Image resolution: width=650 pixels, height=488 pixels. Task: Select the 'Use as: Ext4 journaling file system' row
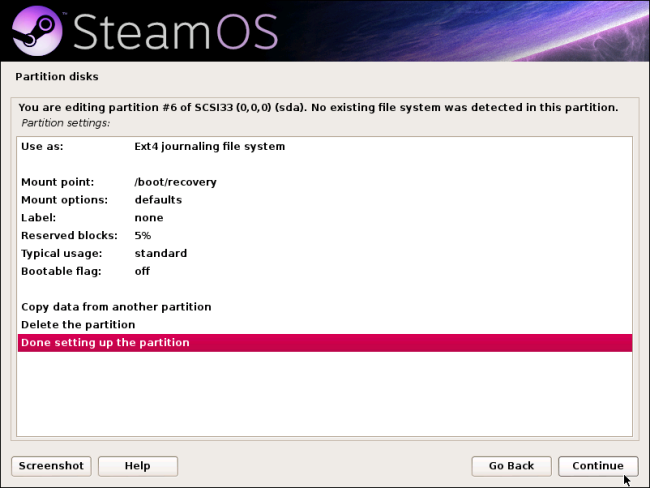coord(325,146)
